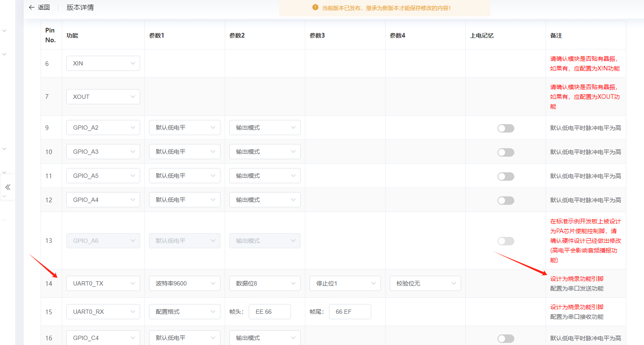Toggle the 上电记忆 switch for pin 12
This screenshot has height=345, width=644.
pyautogui.click(x=505, y=201)
